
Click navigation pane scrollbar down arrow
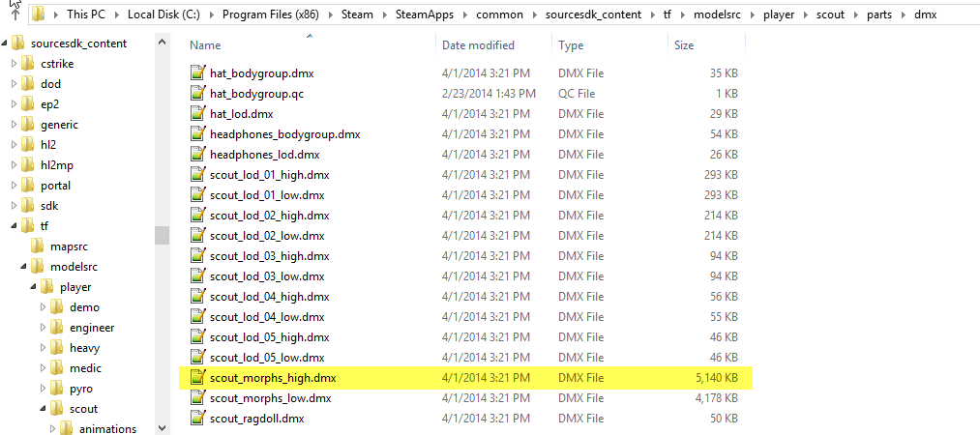click(162, 428)
